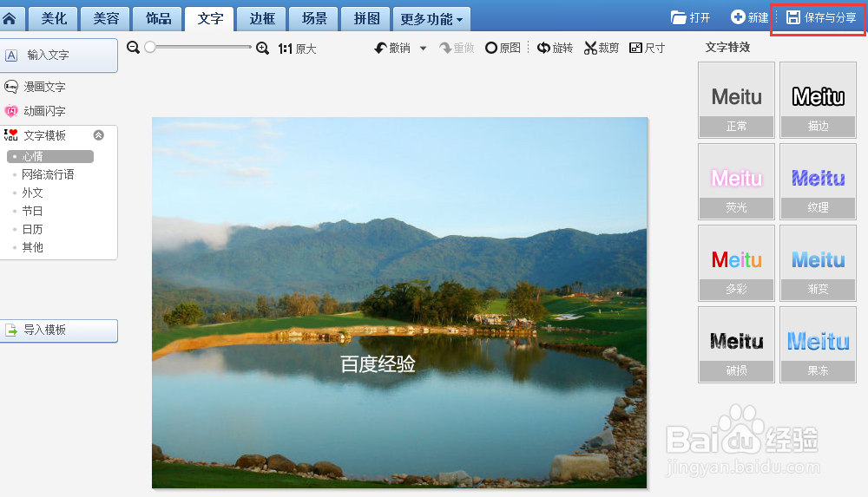Select 网络流行语 template category

[x=48, y=175]
